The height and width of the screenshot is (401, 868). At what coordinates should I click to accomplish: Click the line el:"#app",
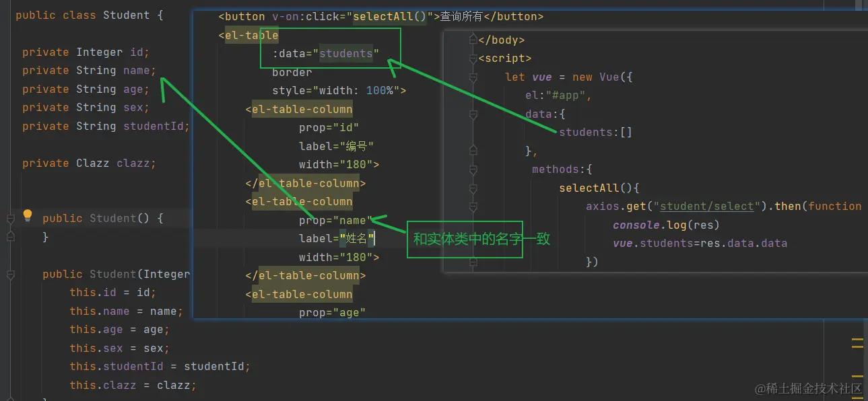point(559,96)
